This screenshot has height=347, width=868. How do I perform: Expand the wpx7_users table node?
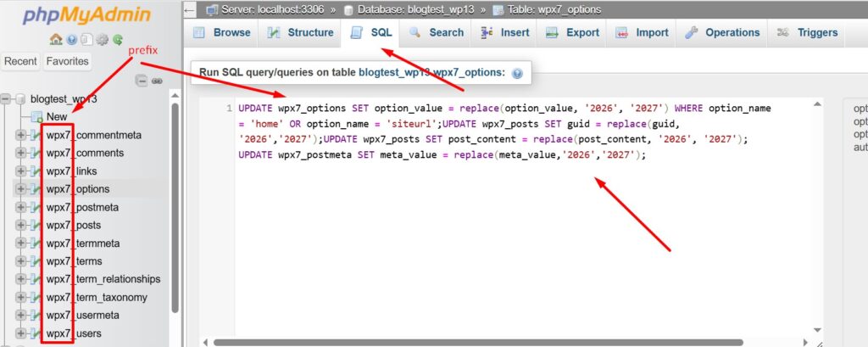pos(21,333)
